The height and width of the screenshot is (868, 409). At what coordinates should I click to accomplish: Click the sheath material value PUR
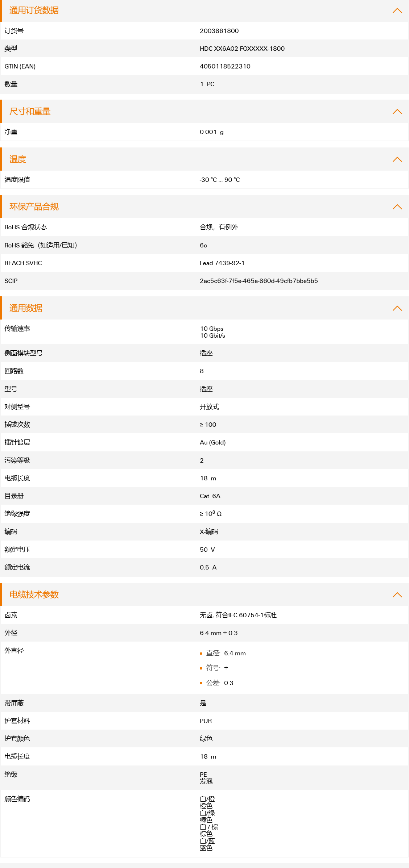(206, 721)
